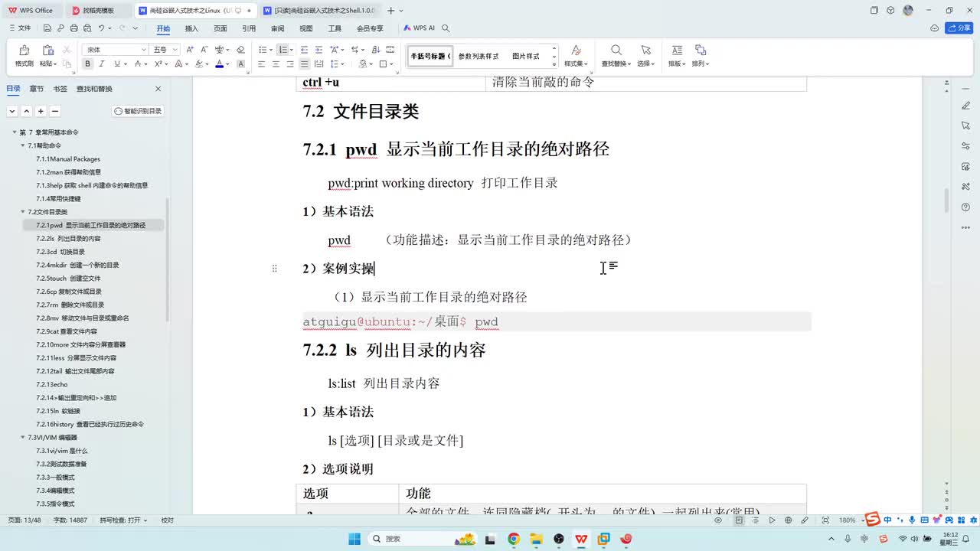Viewport: 980px width, 551px height.
Task: Click the superscript X² icon
Action: pos(158,64)
